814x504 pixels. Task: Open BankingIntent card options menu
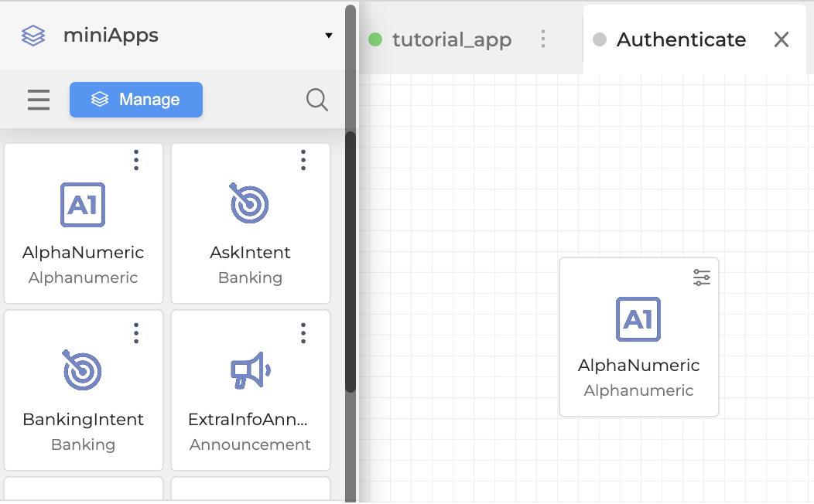pyautogui.click(x=136, y=333)
